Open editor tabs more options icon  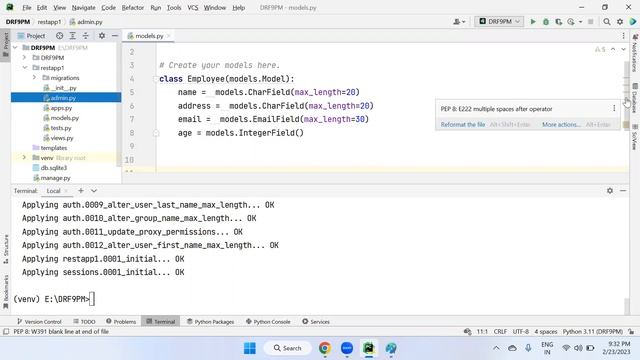pyautogui.click(x=623, y=36)
